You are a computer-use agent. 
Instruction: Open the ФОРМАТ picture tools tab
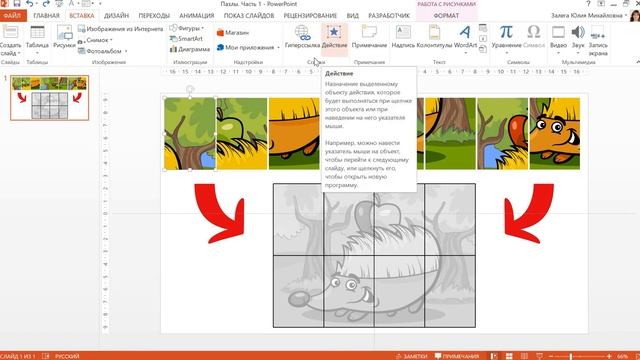coord(446,16)
